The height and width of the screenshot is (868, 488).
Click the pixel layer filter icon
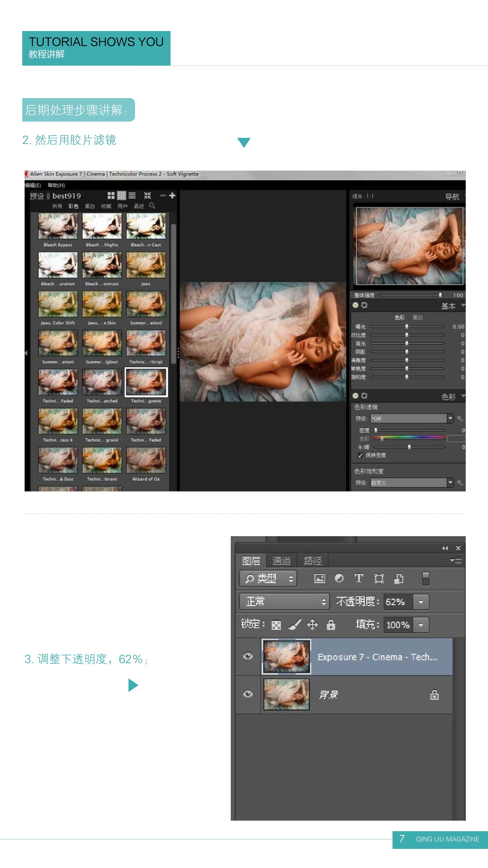[x=319, y=579]
